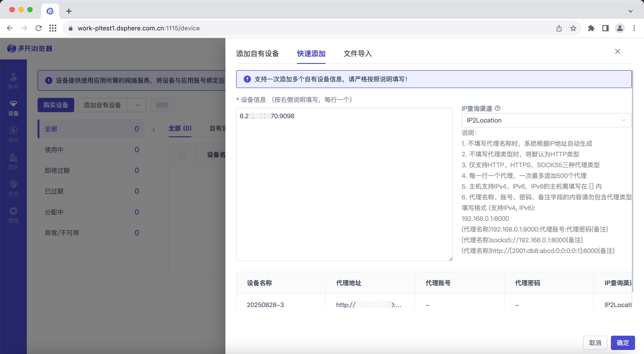The image size is (644, 354).
Task: Select the 分配中 status filter
Action: pyautogui.click(x=91, y=212)
